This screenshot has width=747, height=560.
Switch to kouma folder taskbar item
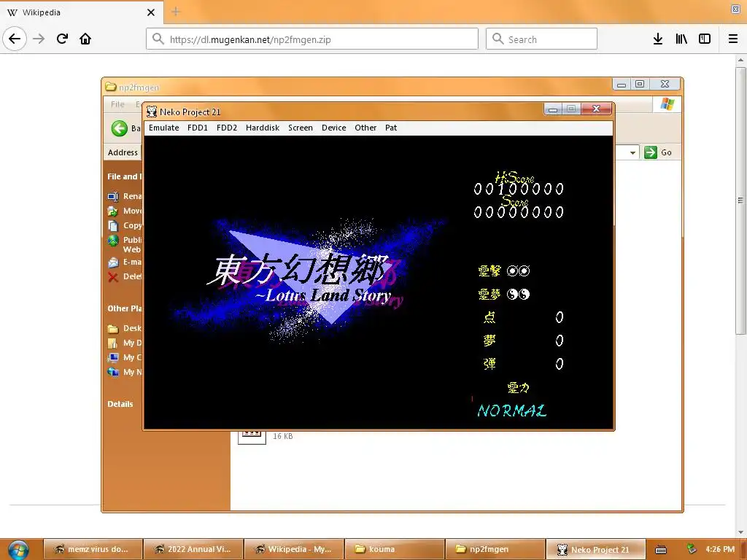point(395,549)
